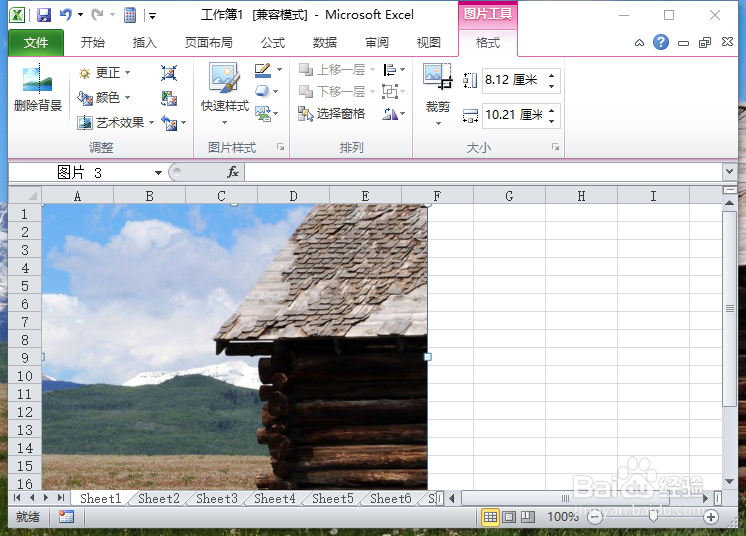Click the Compress Pictures icon
The height and width of the screenshot is (536, 746).
[x=169, y=73]
